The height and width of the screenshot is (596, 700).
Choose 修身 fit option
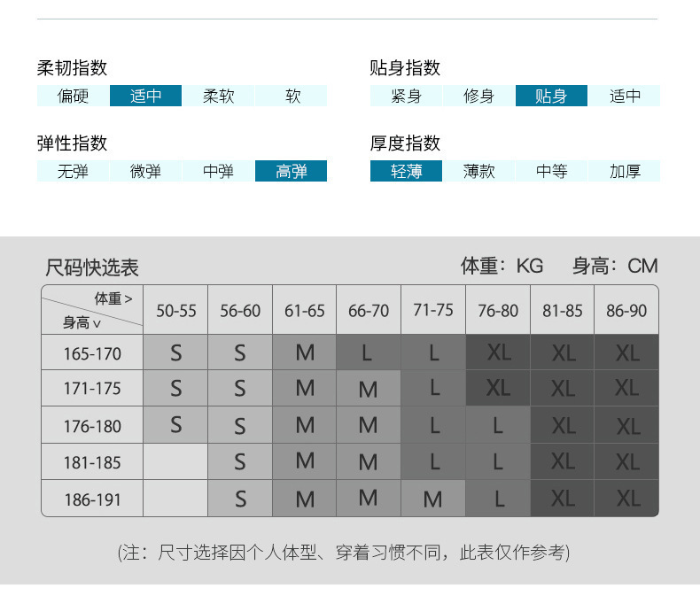478,96
